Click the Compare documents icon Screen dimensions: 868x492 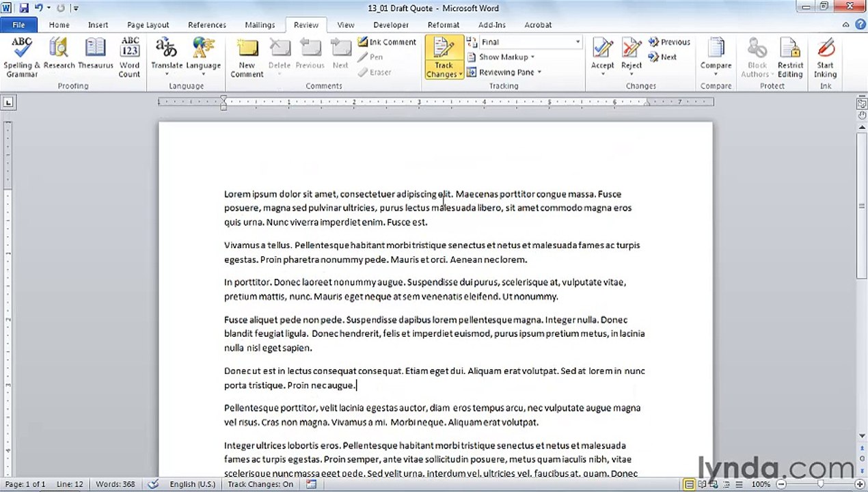point(716,49)
